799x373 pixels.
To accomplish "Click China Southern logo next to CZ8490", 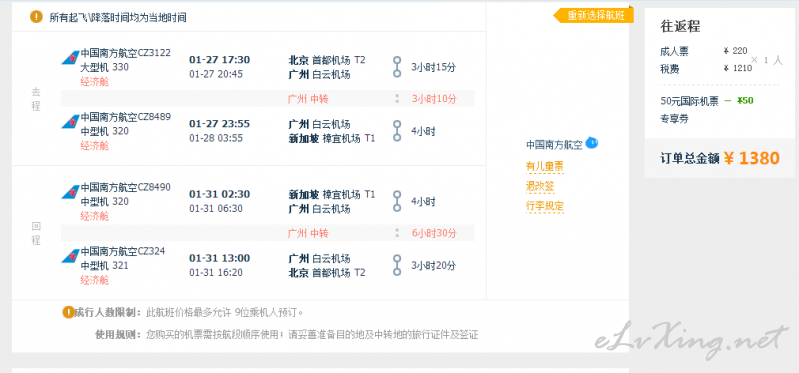I will [x=70, y=192].
